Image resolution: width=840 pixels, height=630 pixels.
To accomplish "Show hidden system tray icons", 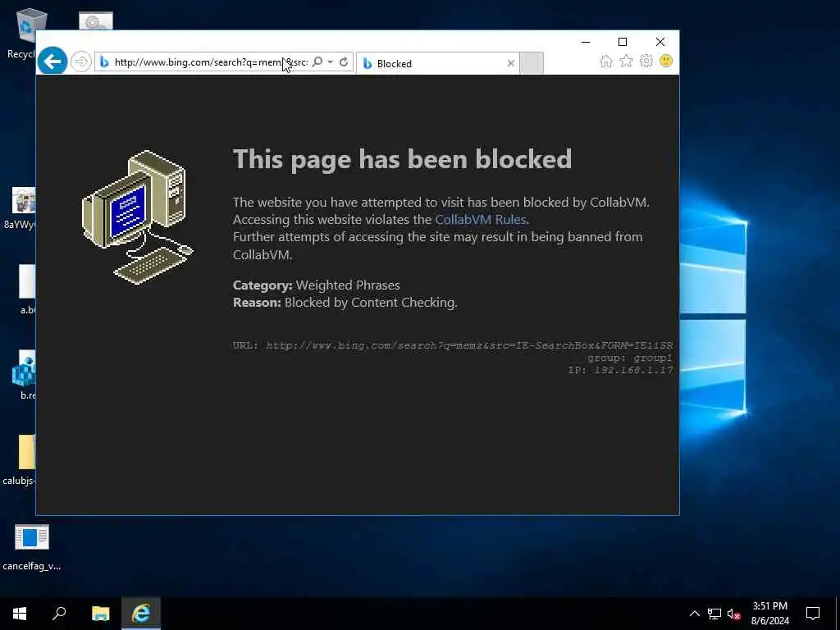I will coord(694,614).
